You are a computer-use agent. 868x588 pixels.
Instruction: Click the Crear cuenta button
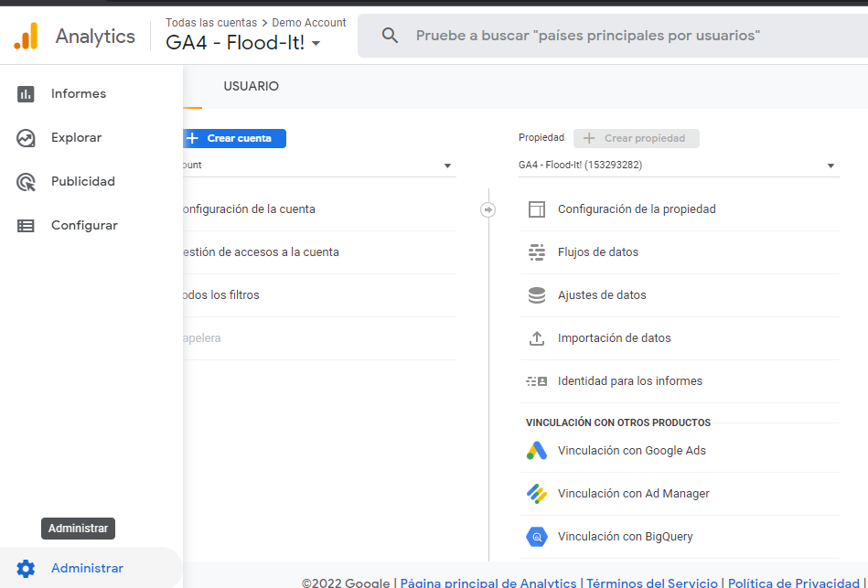tap(235, 138)
